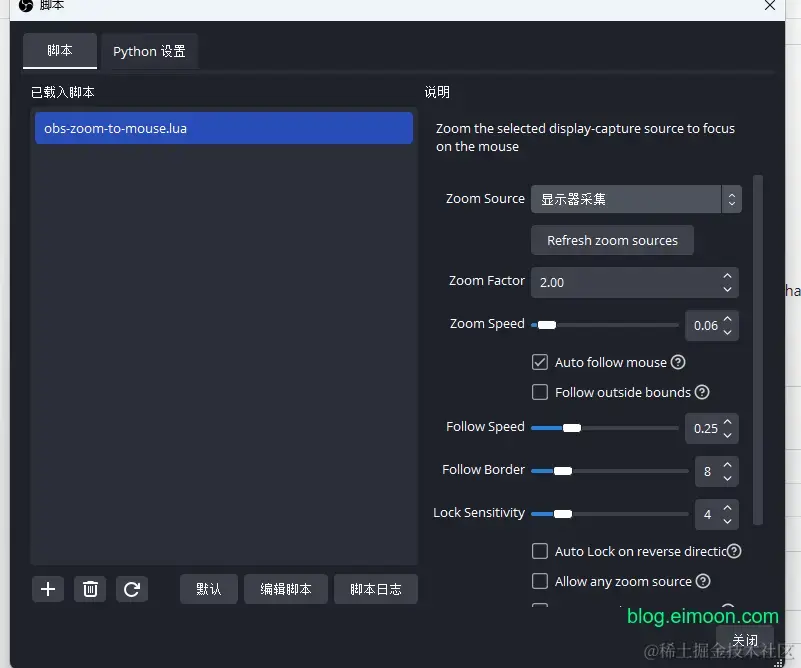Enable Auto Lock on reverse direction
Image resolution: width=801 pixels, height=668 pixels.
540,551
